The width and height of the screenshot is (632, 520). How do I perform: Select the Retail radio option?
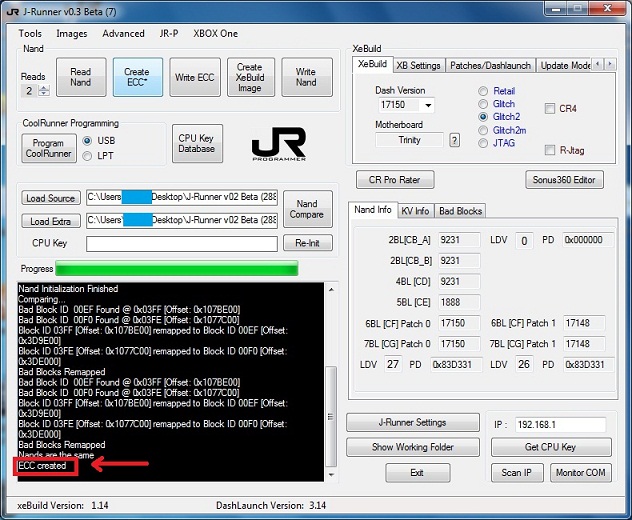click(x=484, y=90)
